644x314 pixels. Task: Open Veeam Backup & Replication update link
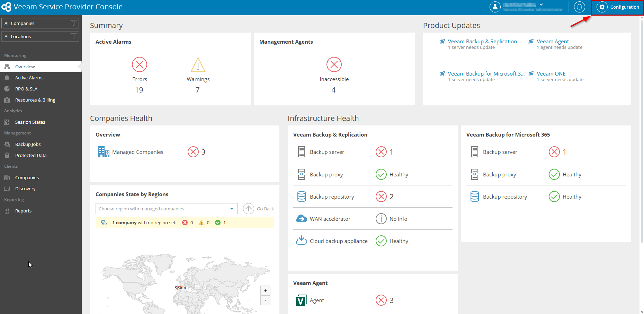point(482,41)
